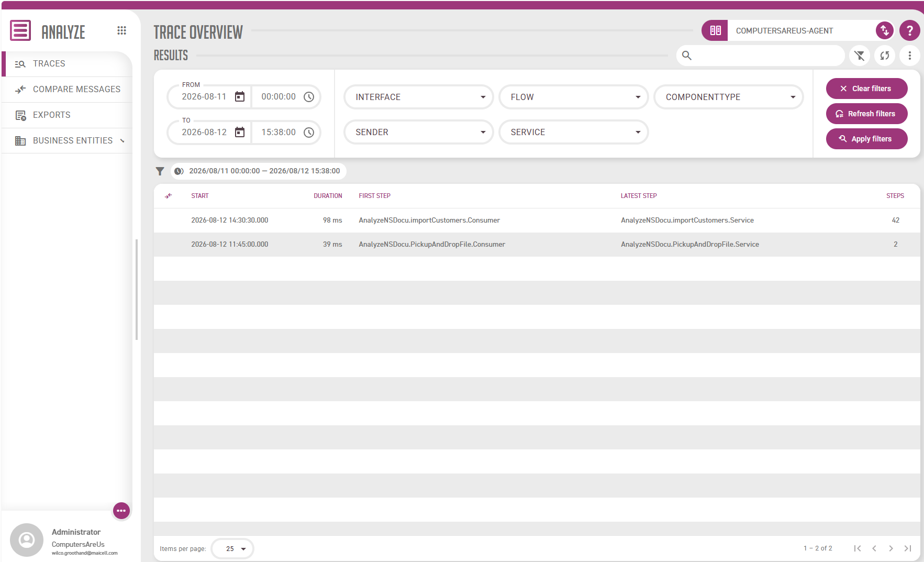Click the active filters funnel icon
Image resolution: width=924 pixels, height=562 pixels.
160,171
